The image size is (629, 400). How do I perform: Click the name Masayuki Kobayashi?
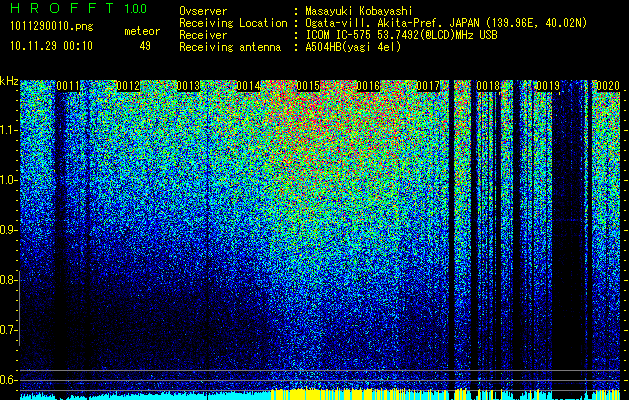[x=359, y=11]
